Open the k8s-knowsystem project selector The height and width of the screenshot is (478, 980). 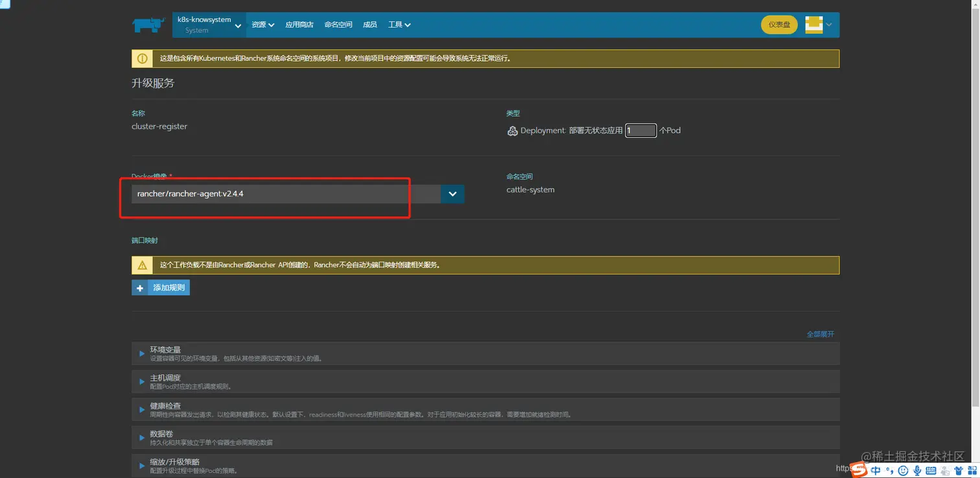tap(209, 25)
